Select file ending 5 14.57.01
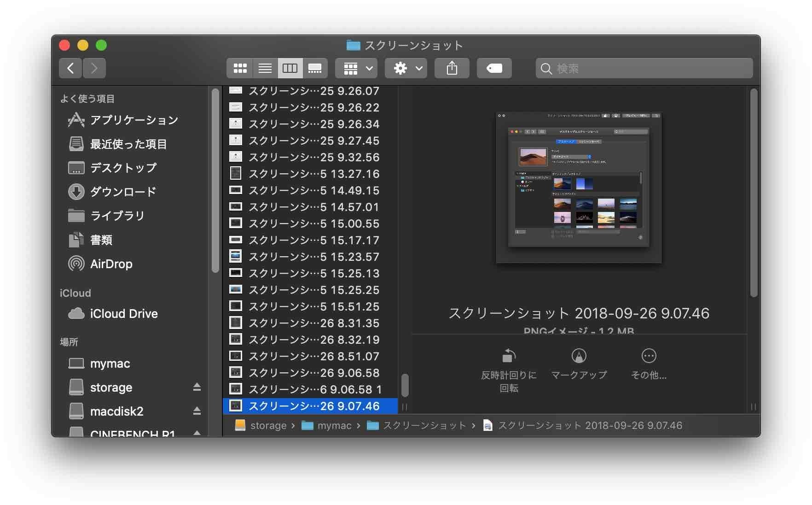Viewport: 812px width, 505px height. 310,207
